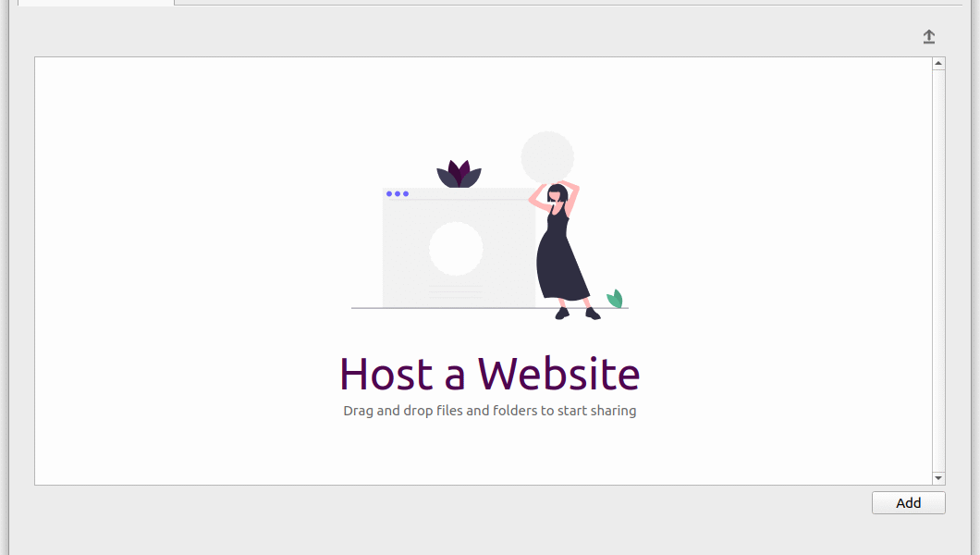Viewport: 980px width, 555px height.
Task: Click the gray text lines in the browser mockup
Action: pyautogui.click(x=456, y=291)
